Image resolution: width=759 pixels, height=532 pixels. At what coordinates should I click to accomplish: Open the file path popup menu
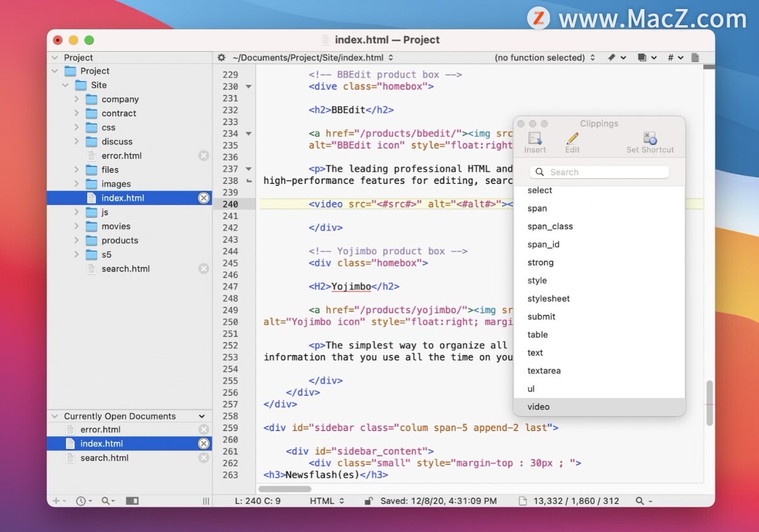click(313, 58)
